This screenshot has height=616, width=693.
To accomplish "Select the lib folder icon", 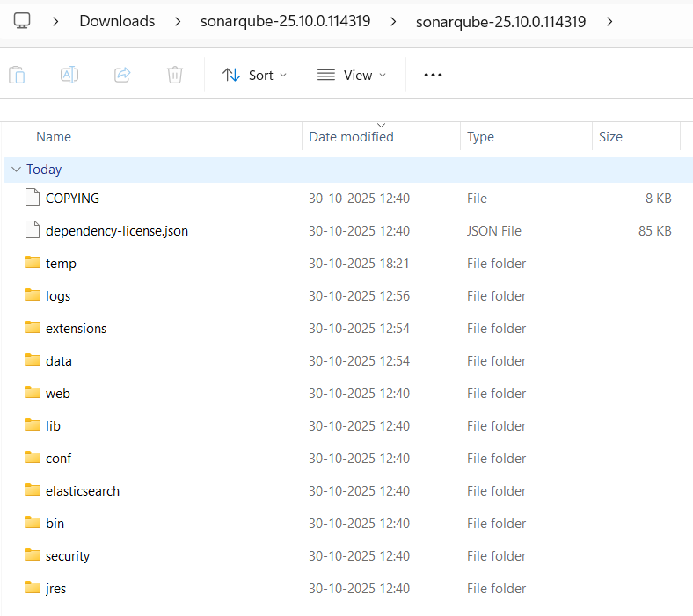I will click(x=33, y=424).
